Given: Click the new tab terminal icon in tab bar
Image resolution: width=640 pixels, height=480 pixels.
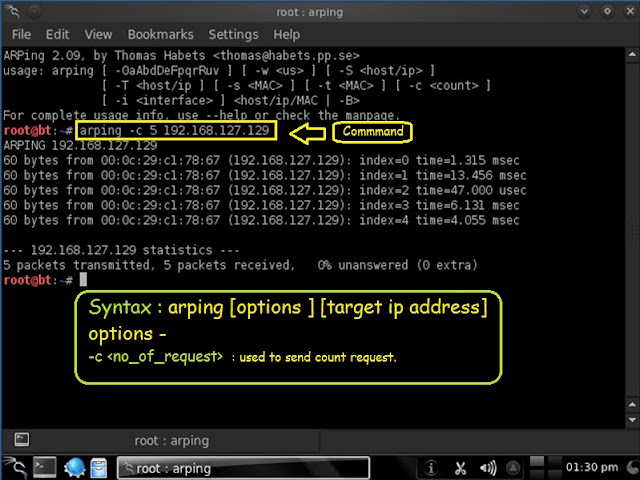Looking at the screenshot, I should tap(22, 440).
